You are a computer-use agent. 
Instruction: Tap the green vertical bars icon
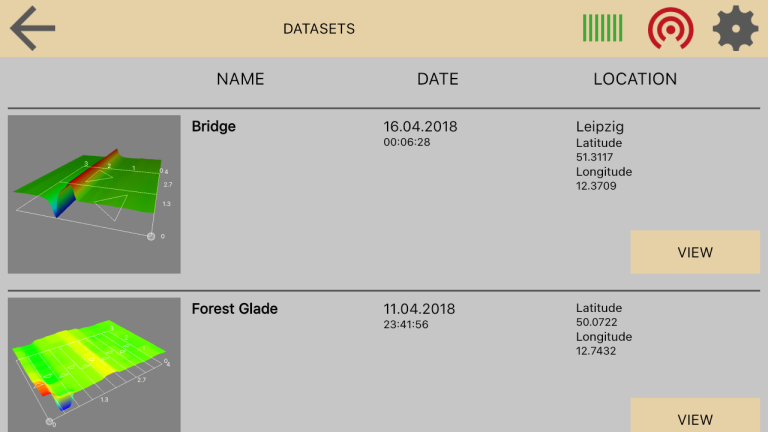click(x=602, y=28)
